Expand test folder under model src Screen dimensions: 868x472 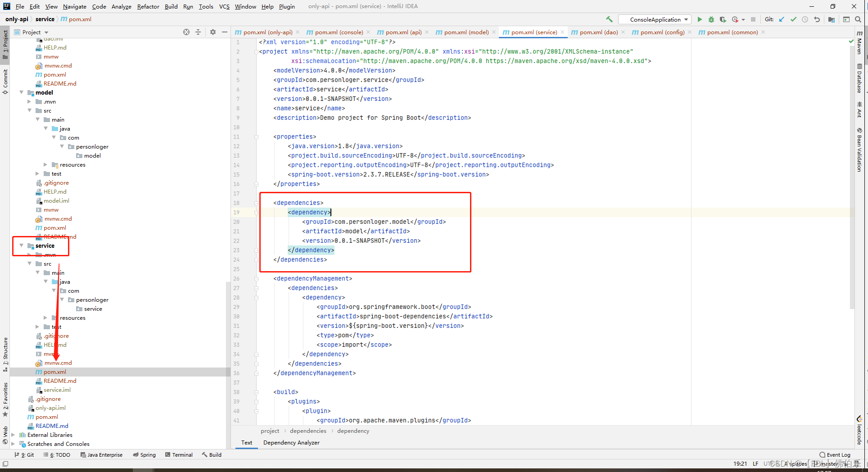click(x=37, y=173)
